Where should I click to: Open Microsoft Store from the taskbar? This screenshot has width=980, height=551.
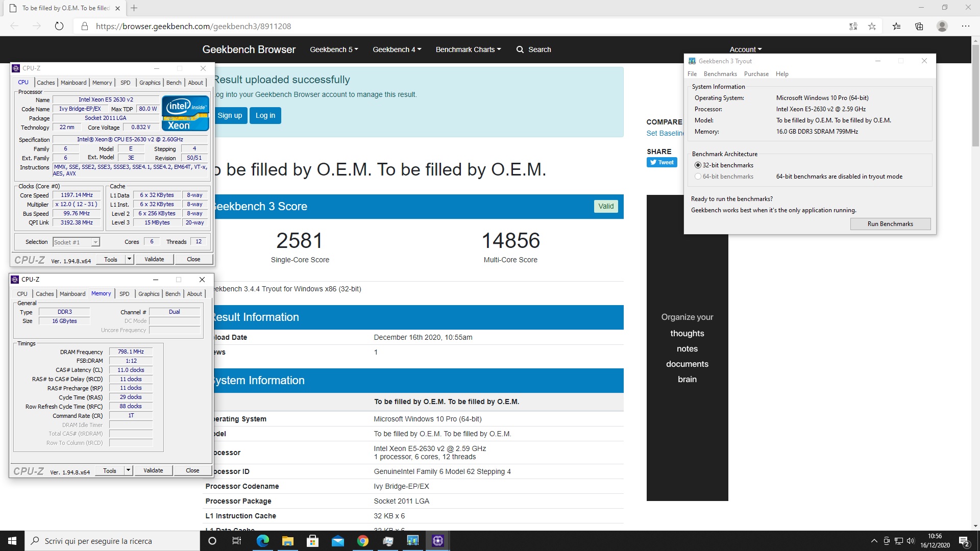coord(312,541)
